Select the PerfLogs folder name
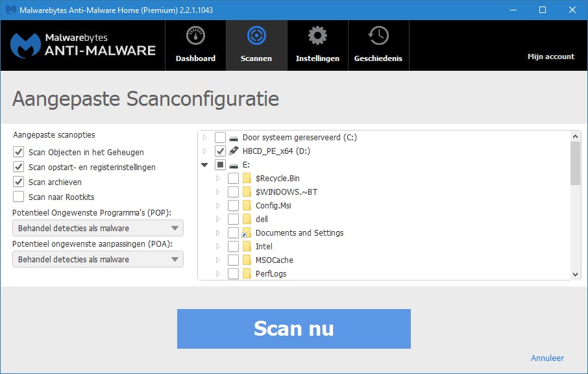 271,273
